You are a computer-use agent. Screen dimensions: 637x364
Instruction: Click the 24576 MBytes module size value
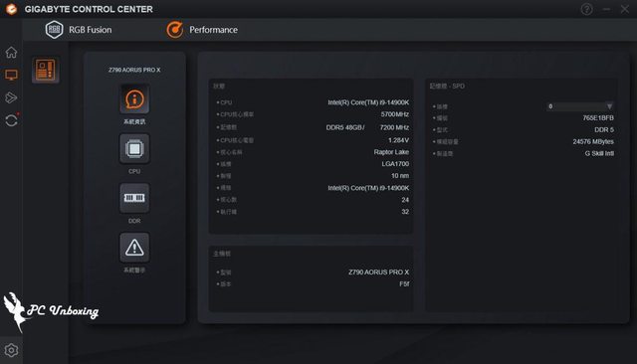pos(593,141)
